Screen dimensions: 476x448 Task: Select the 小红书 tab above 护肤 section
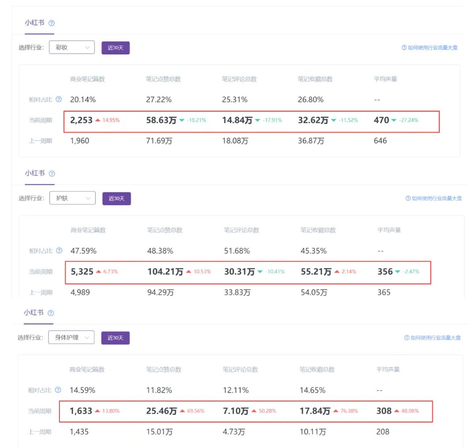(35, 173)
